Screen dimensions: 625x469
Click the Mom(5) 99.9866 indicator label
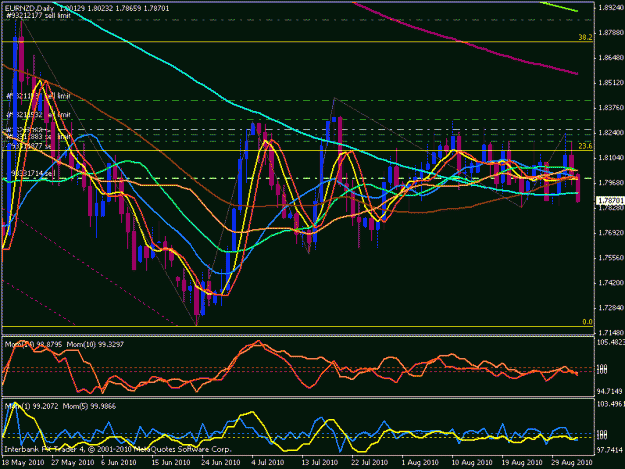(89, 406)
